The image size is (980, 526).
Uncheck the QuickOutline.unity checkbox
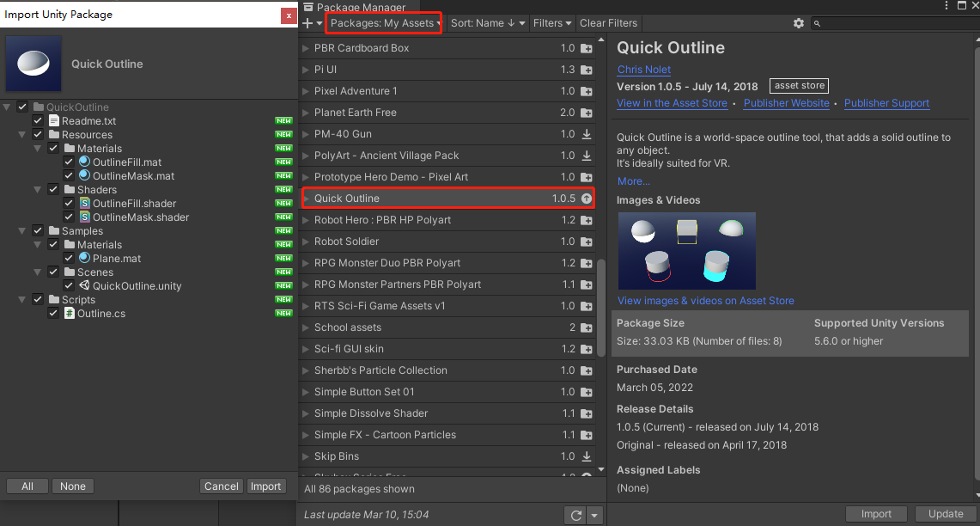(x=69, y=286)
